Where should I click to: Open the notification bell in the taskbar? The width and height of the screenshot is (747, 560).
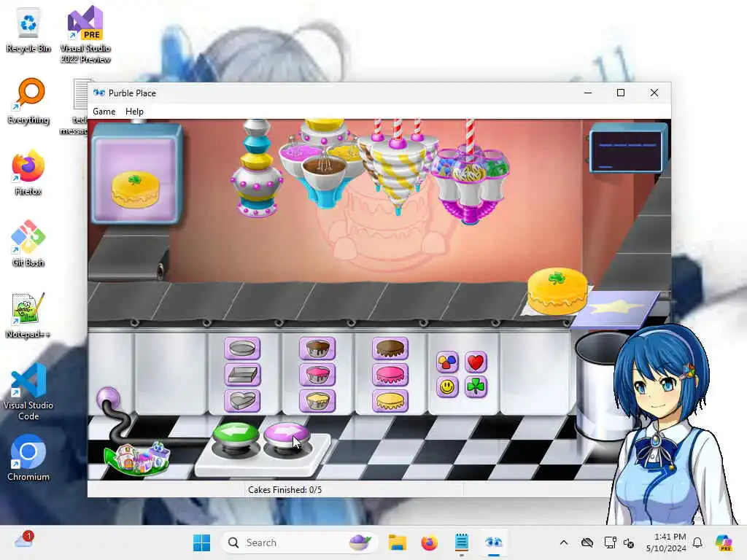click(697, 542)
